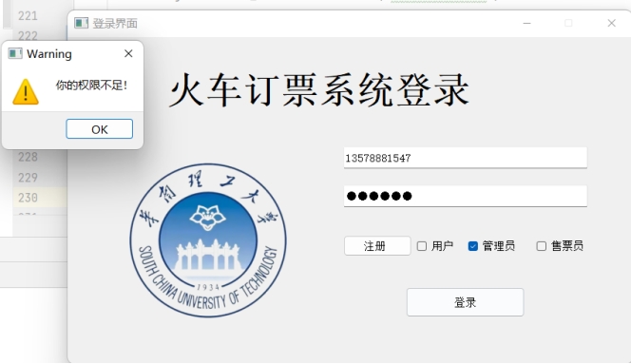The width and height of the screenshot is (631, 364).
Task: Click the phone number input field
Action: [x=466, y=158]
